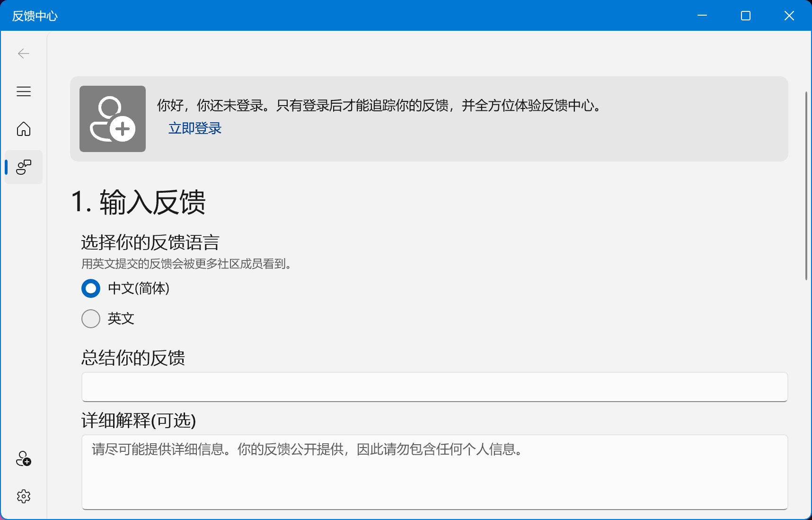Select the Feedback icon in the sidebar
812x520 pixels.
click(x=24, y=167)
